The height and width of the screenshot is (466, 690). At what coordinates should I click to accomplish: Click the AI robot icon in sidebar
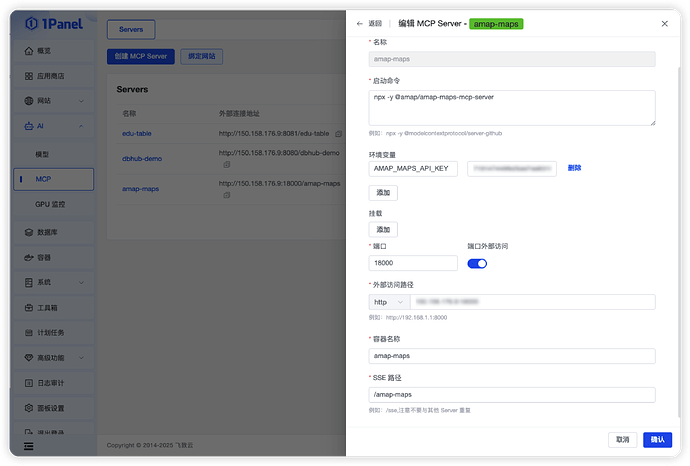pyautogui.click(x=29, y=126)
